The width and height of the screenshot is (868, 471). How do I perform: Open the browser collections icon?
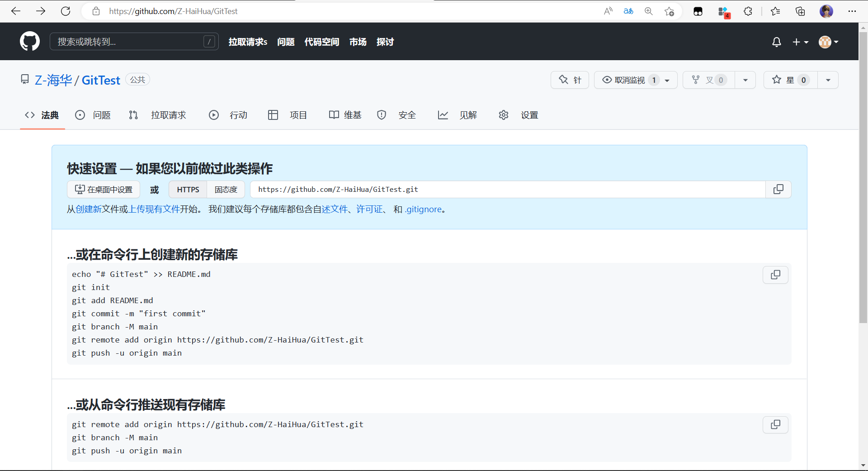[800, 11]
